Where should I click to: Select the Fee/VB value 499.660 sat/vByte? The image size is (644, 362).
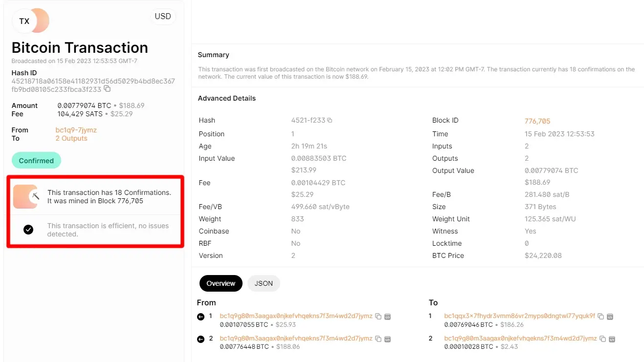[320, 207]
